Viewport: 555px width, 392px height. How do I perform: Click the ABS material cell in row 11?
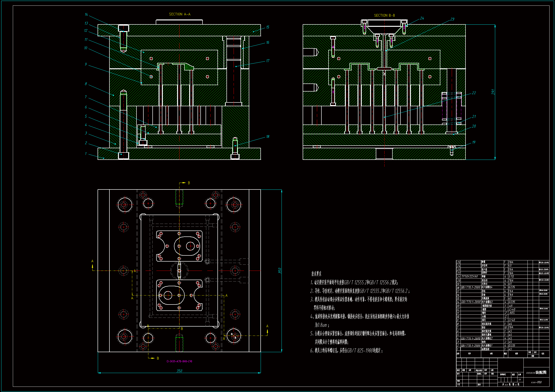(x=512, y=313)
